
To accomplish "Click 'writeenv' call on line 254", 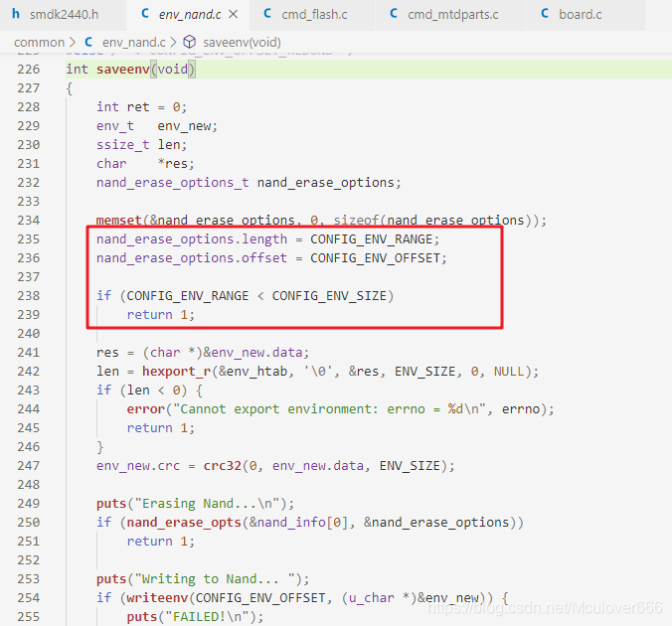I will pos(157,598).
